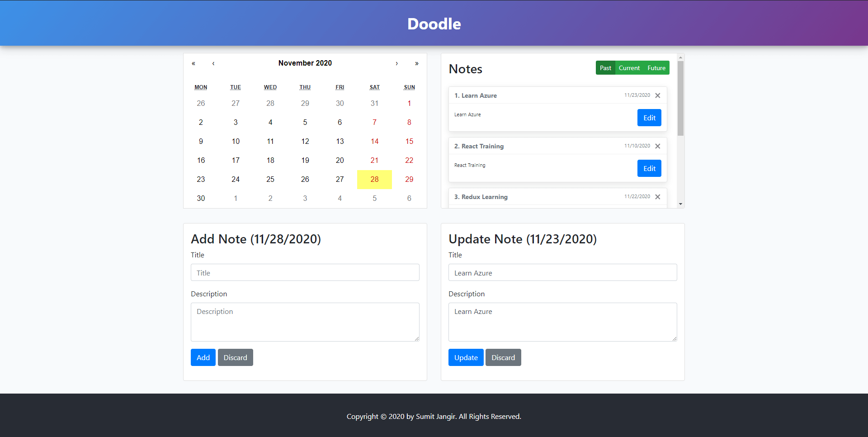The image size is (868, 437).
Task: Go to next month with single right arrow
Action: pos(397,63)
